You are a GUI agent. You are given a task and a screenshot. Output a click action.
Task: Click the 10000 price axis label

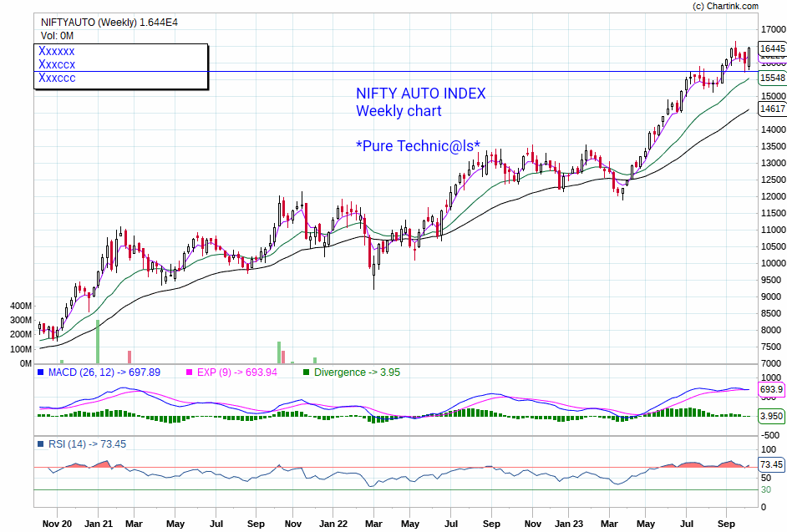774,263
